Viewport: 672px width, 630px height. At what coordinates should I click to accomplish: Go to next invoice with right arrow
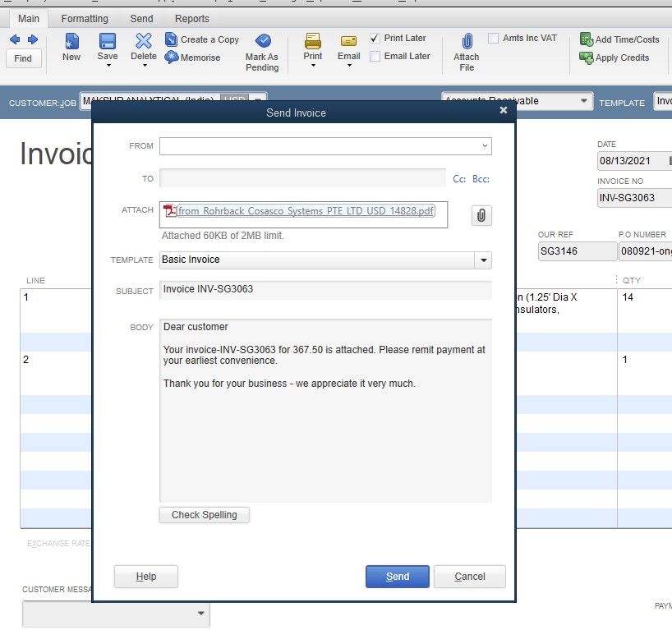[x=33, y=39]
